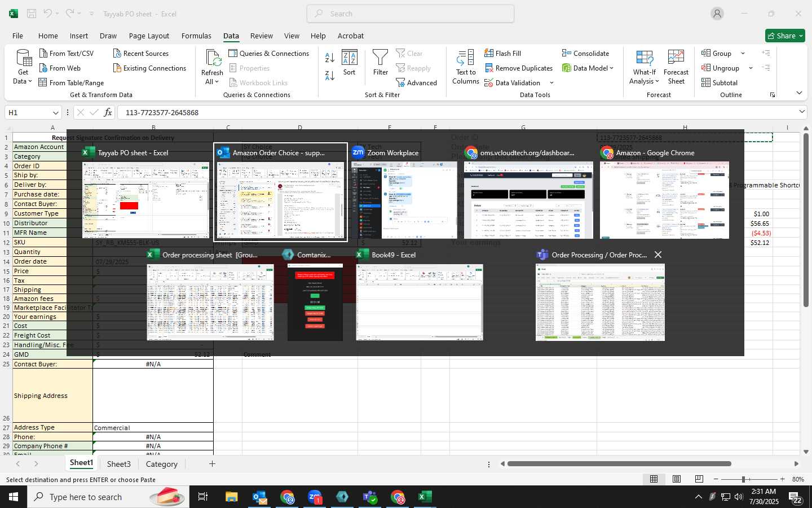Launch Text to Columns wizard
Screen dimensions: 812x508
tap(466, 67)
